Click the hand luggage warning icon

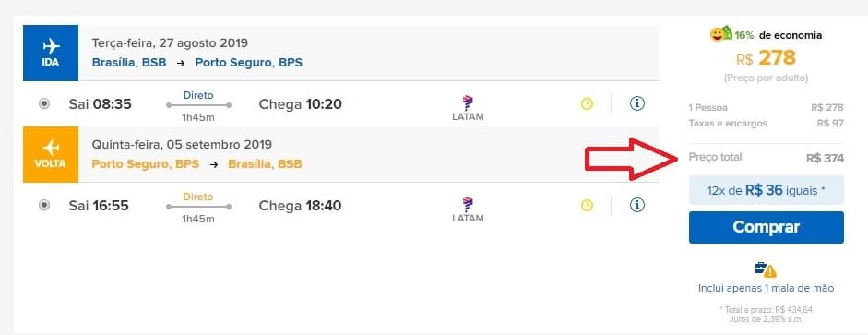point(767,269)
